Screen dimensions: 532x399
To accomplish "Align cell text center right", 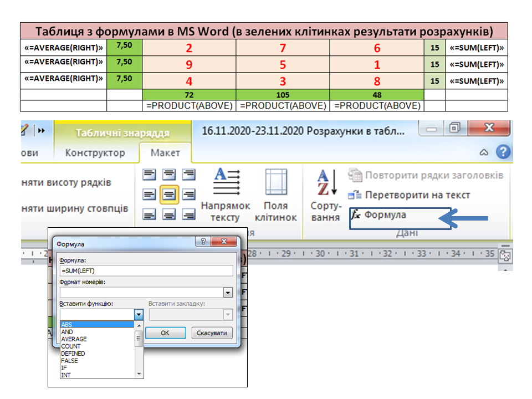I will pyautogui.click(x=188, y=195).
